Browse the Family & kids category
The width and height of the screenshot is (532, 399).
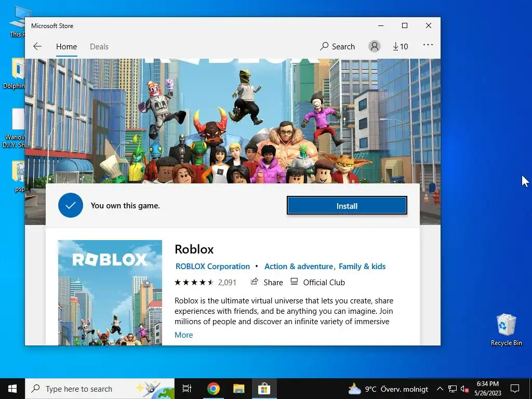(362, 267)
